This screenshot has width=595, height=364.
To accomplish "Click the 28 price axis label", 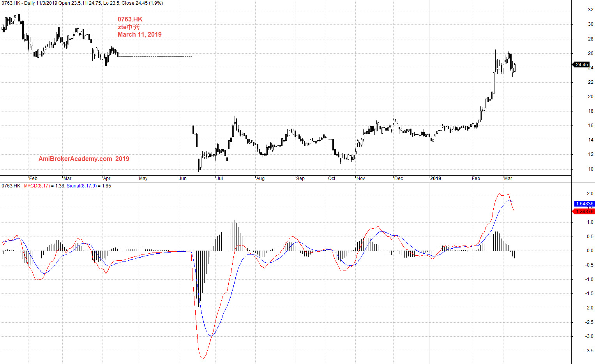I will coord(591,39).
